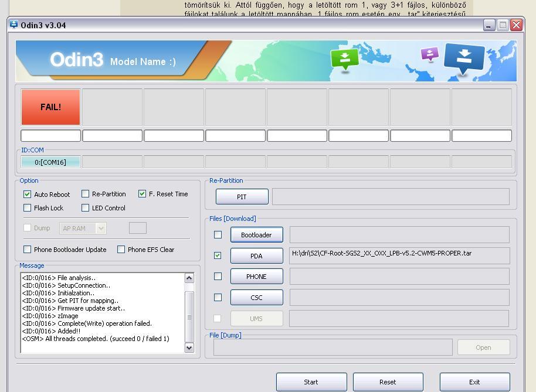
Task: Click the Odin3 title bar app icon
Action: tap(13, 25)
